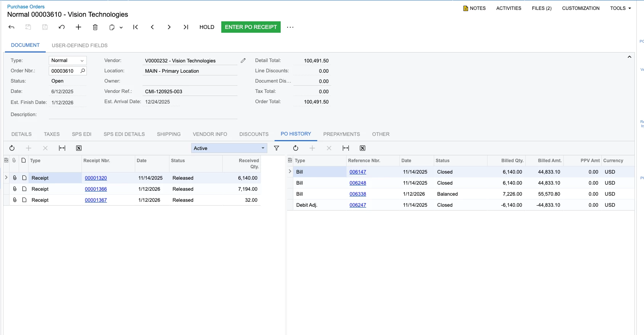Refresh the receipts grid

tap(12, 148)
